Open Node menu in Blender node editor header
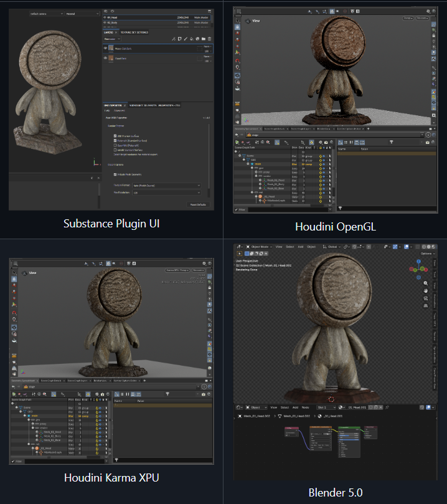The height and width of the screenshot is (504, 447). [x=306, y=407]
